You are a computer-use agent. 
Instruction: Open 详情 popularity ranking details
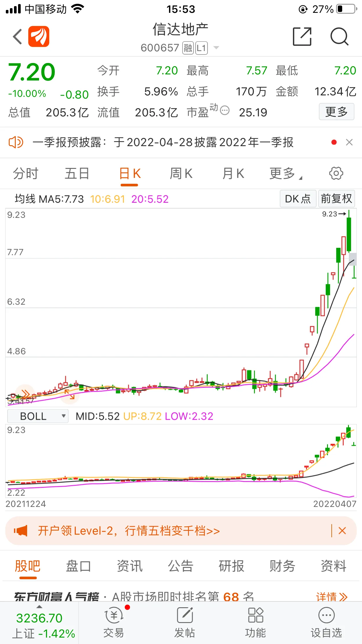(332, 597)
